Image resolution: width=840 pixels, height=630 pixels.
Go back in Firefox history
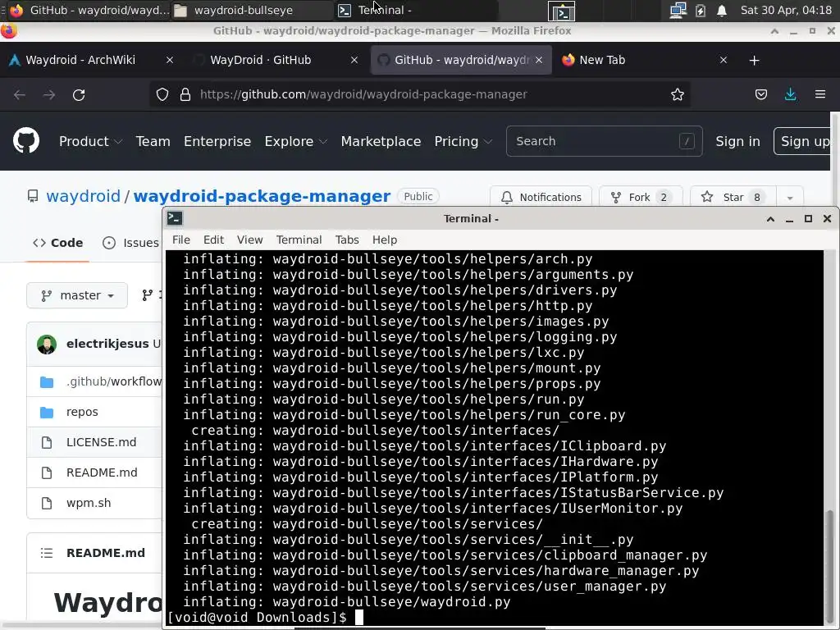click(20, 95)
